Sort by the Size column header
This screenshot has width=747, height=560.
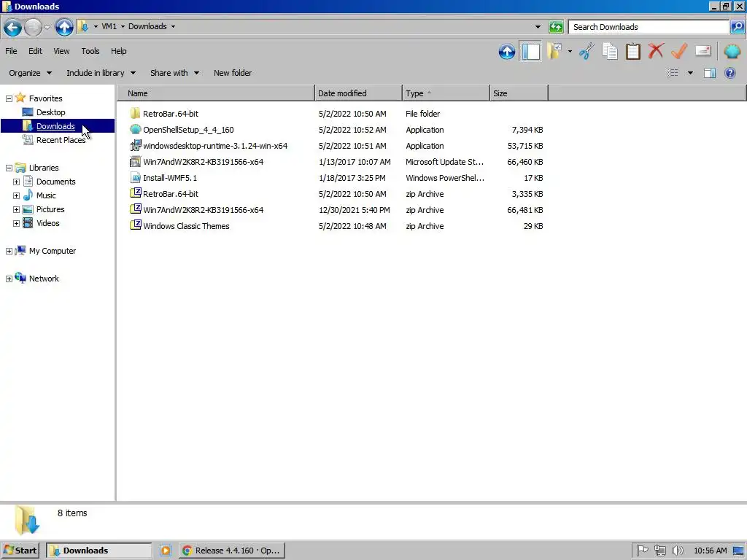[x=519, y=93]
